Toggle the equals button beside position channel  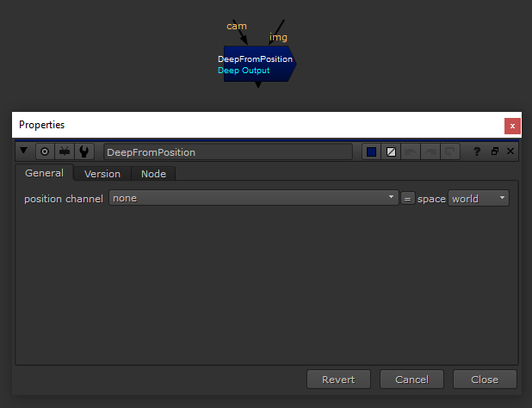(x=408, y=199)
